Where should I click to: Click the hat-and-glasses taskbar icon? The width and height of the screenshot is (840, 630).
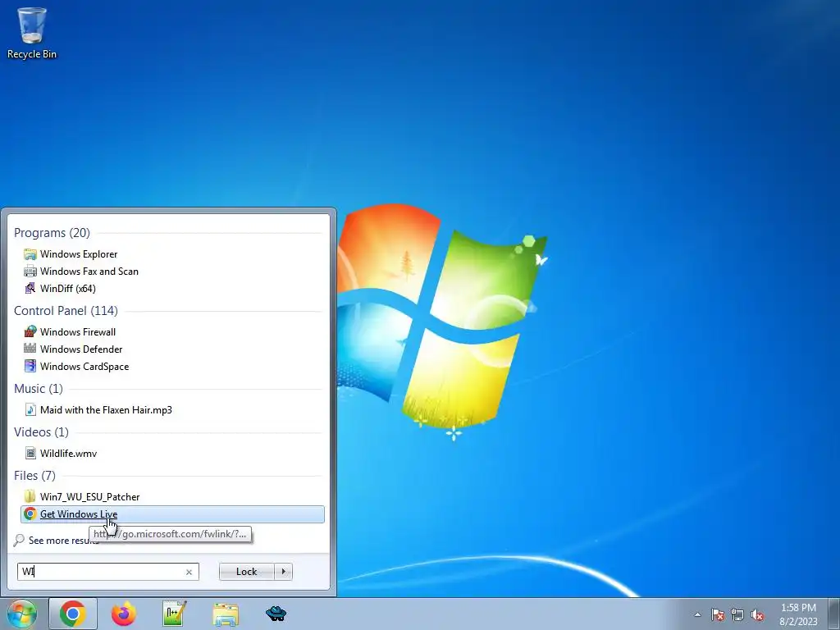pyautogui.click(x=276, y=614)
